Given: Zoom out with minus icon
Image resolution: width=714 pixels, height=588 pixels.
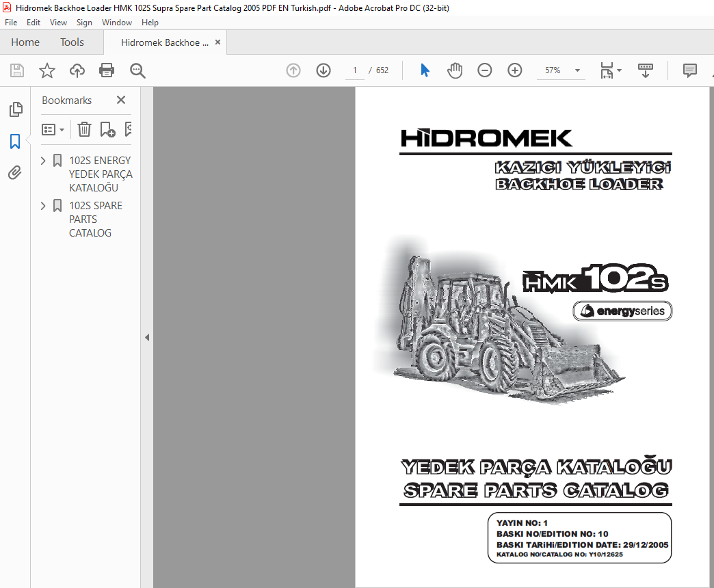Looking at the screenshot, I should pyautogui.click(x=484, y=70).
